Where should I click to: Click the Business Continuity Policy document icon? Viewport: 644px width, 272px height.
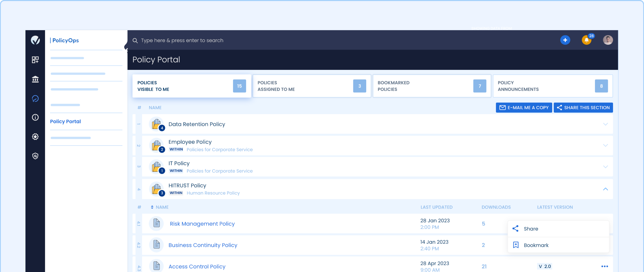point(156,245)
